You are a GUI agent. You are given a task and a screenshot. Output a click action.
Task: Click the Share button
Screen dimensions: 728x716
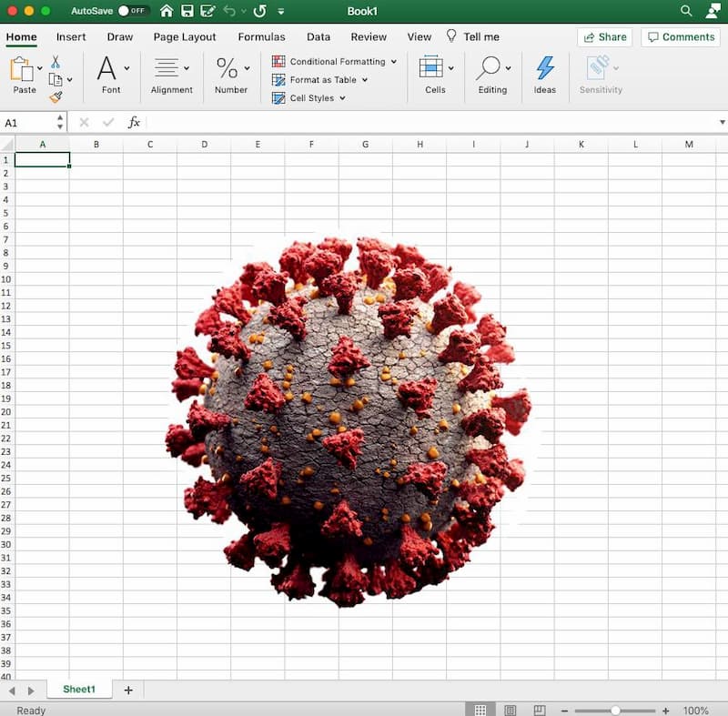click(604, 37)
